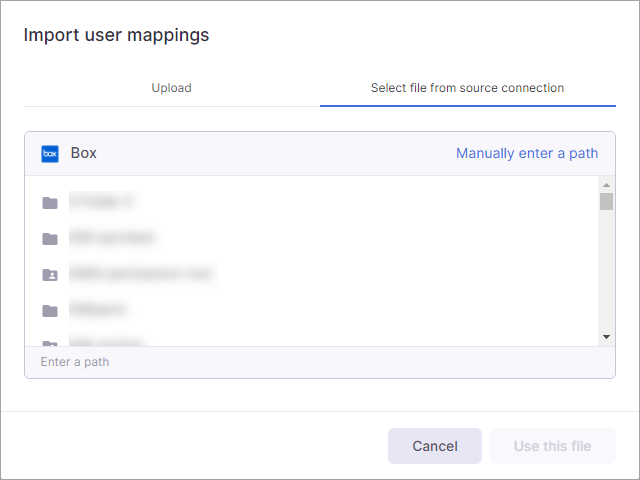
Task: Click the first folder icon in the list
Action: pos(50,203)
